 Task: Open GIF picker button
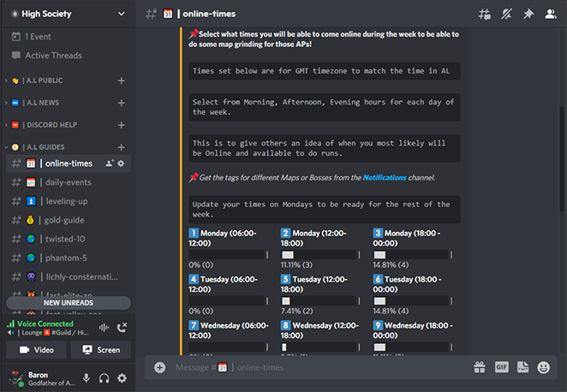tap(502, 367)
